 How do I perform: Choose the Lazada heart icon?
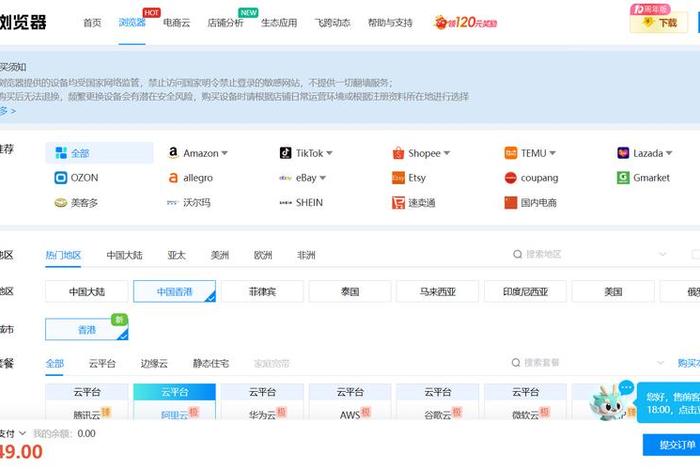(x=623, y=153)
